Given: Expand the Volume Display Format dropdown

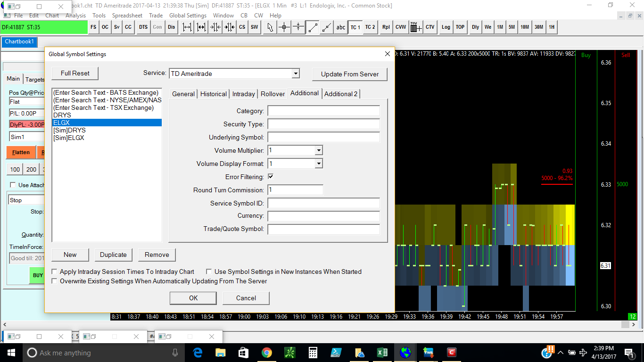Looking at the screenshot, I should (319, 164).
